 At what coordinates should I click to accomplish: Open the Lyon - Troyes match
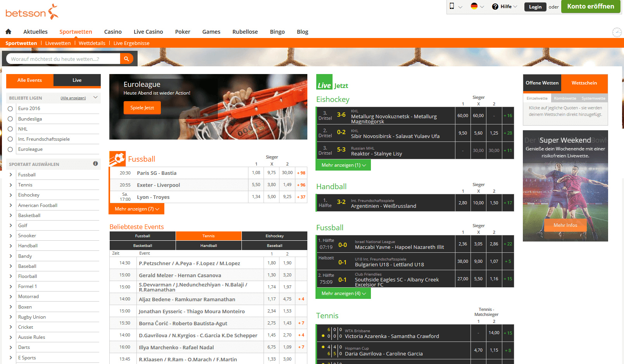coord(153,197)
